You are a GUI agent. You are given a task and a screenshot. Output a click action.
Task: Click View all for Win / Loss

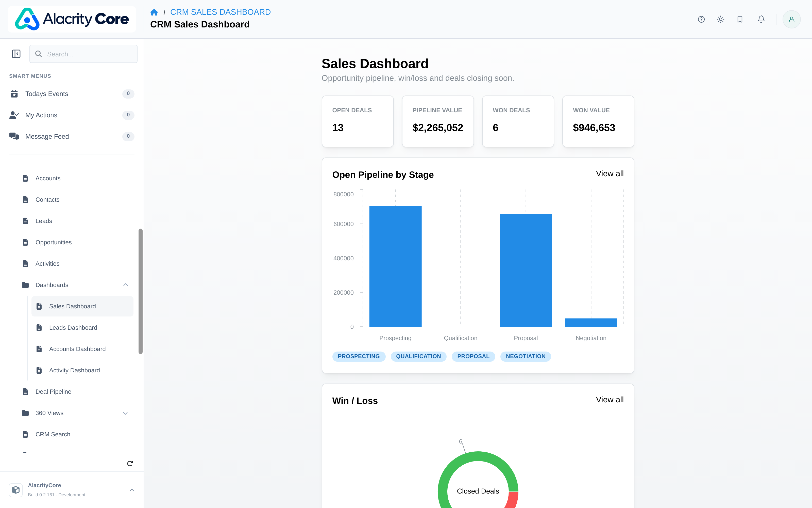(610, 400)
